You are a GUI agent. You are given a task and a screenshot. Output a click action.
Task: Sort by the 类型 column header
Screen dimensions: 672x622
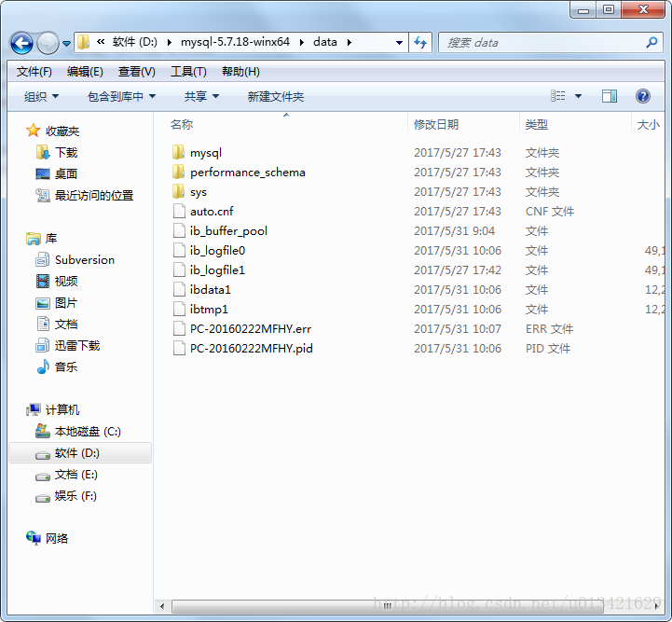(537, 125)
